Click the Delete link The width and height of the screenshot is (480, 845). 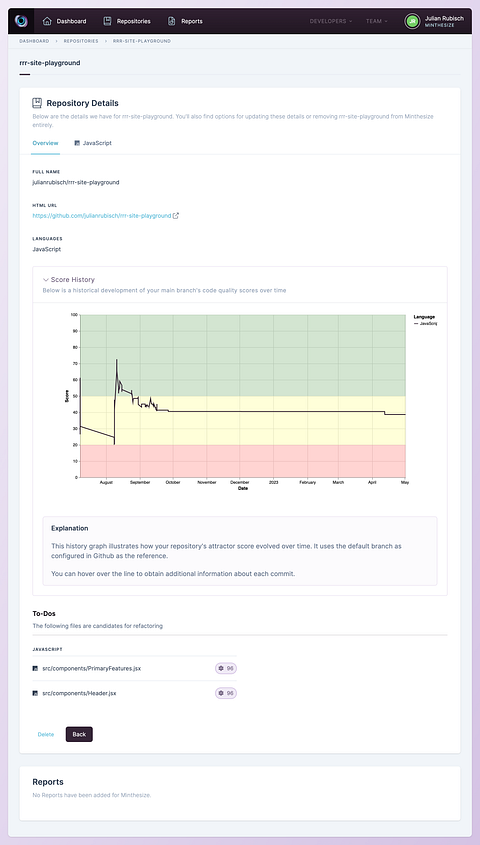(x=46, y=735)
